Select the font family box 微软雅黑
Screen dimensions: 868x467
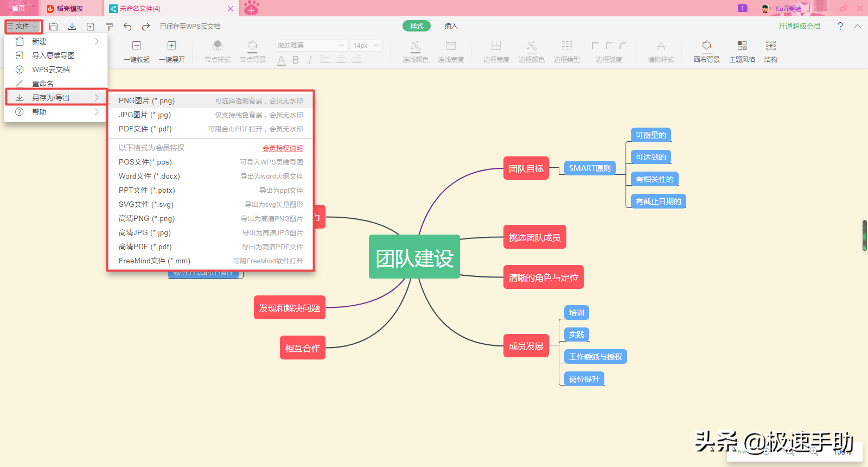[x=311, y=46]
